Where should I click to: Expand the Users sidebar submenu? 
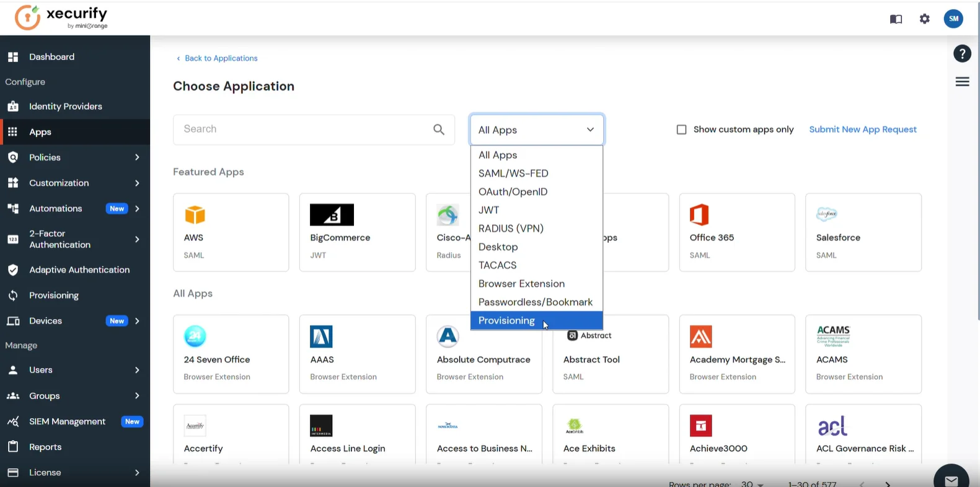(137, 370)
